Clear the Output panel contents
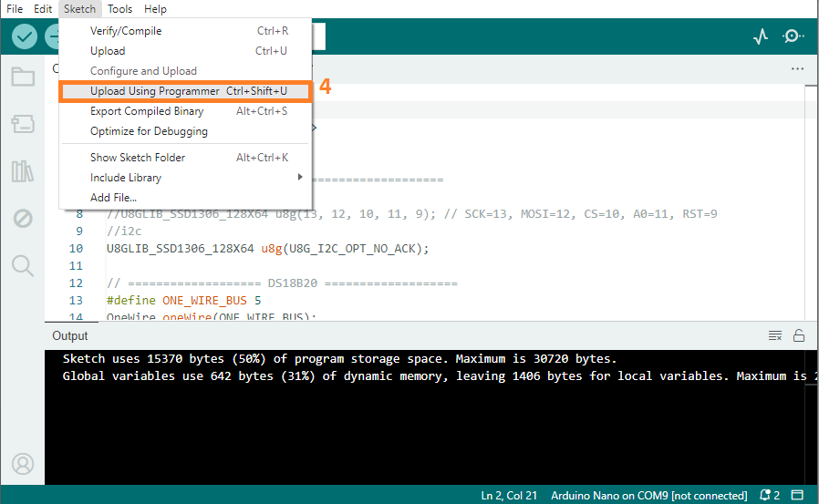The height and width of the screenshot is (504, 819). point(775,335)
